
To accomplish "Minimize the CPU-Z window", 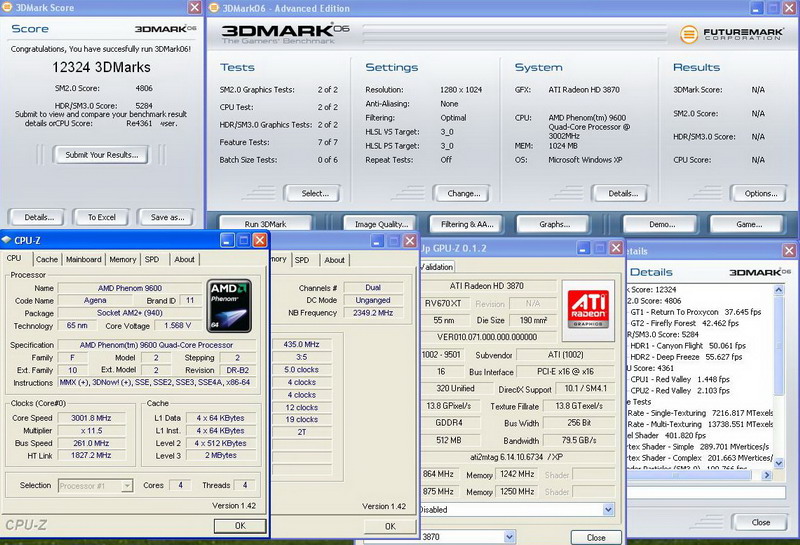I will [227, 241].
